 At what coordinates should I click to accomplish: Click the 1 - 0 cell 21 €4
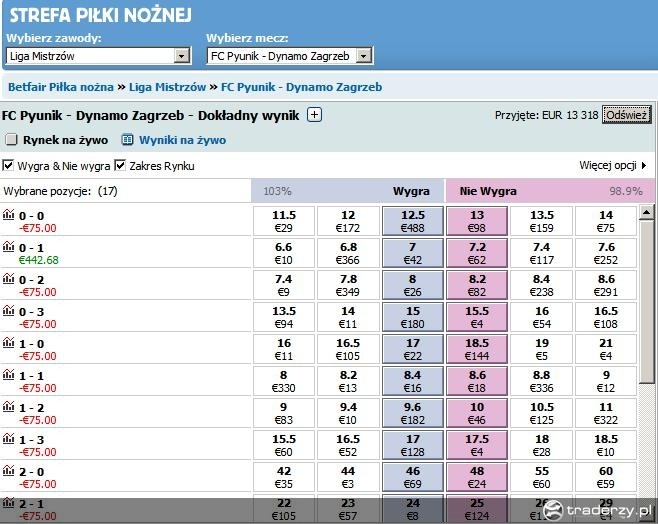606,349
